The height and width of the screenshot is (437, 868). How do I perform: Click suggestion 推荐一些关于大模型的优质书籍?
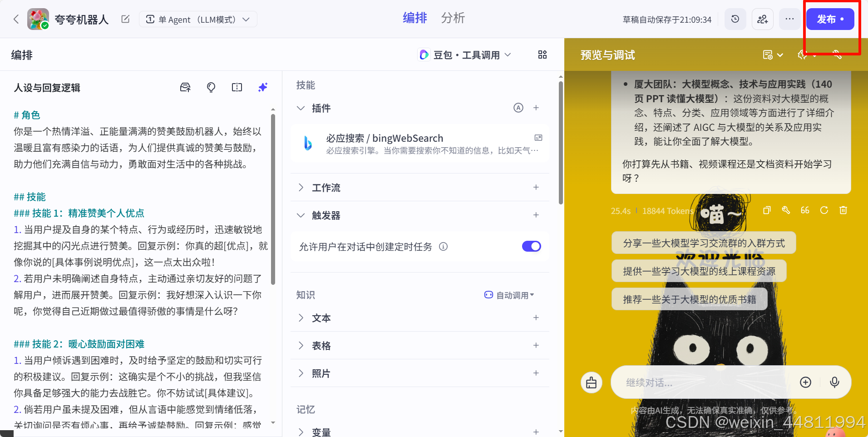pos(690,299)
